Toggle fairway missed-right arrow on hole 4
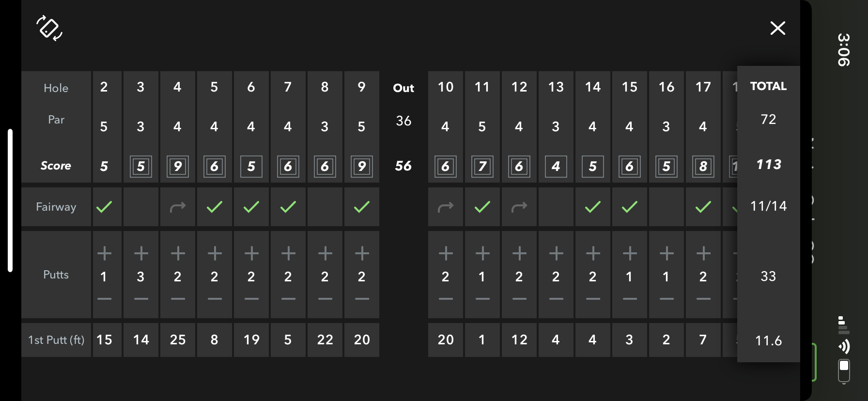The image size is (868, 401). [178, 207]
